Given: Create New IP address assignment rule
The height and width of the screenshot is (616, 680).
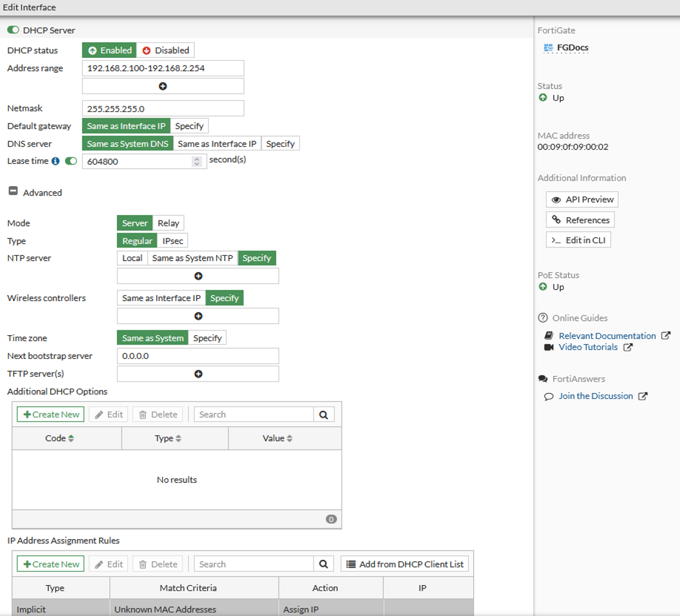Looking at the screenshot, I should click(x=51, y=564).
